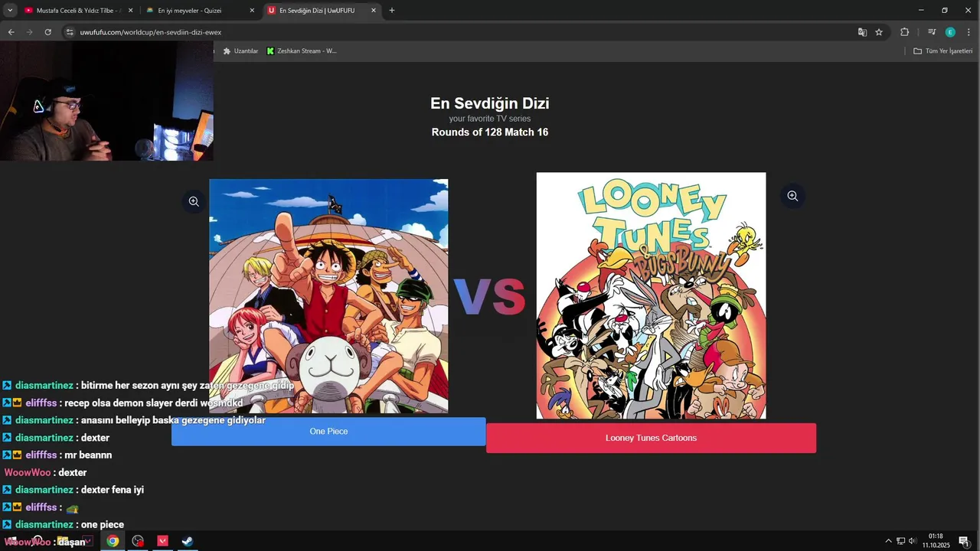The image size is (980, 551).
Task: Vote for Looney Tunes Cartoons
Action: click(x=651, y=438)
